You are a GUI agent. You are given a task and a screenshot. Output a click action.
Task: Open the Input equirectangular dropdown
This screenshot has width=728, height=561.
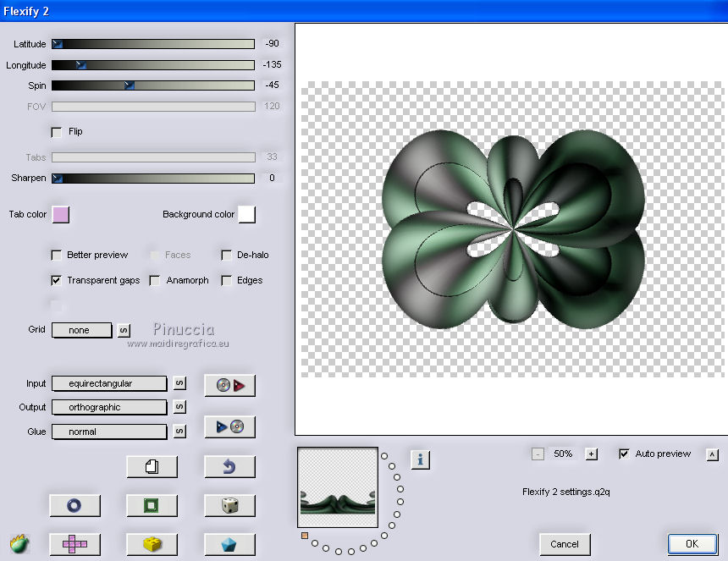coord(109,383)
